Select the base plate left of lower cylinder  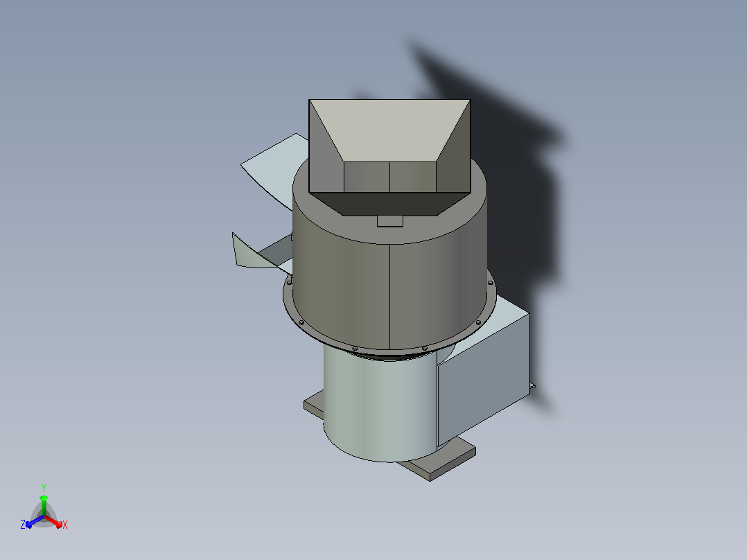point(314,405)
